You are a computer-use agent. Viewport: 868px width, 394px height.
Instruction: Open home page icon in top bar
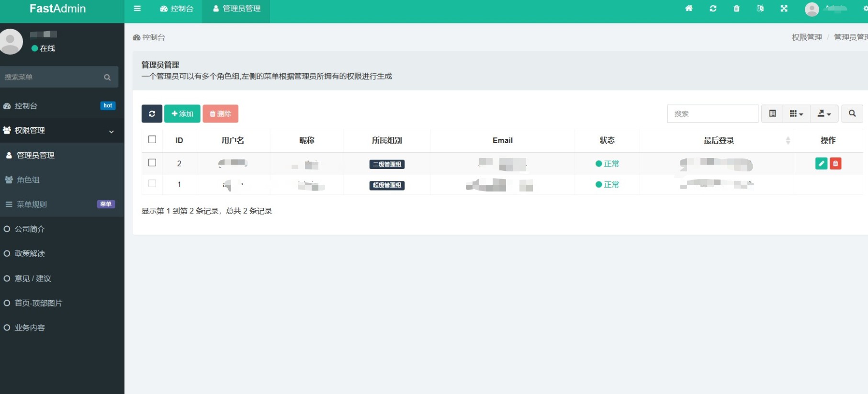pyautogui.click(x=689, y=8)
